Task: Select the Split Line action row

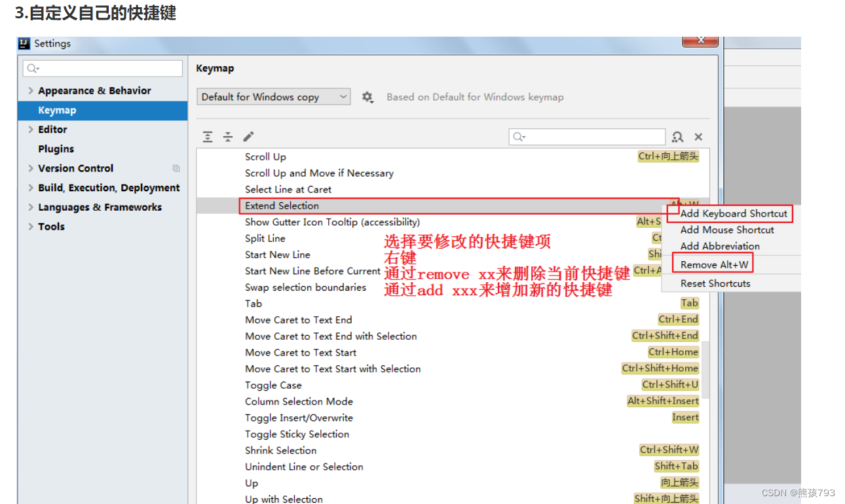Action: point(429,238)
